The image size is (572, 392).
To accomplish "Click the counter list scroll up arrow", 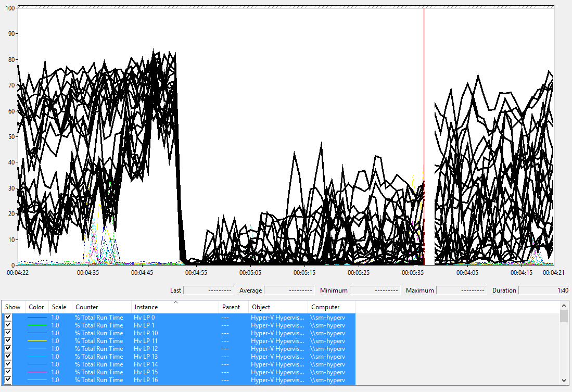I will pos(564,306).
